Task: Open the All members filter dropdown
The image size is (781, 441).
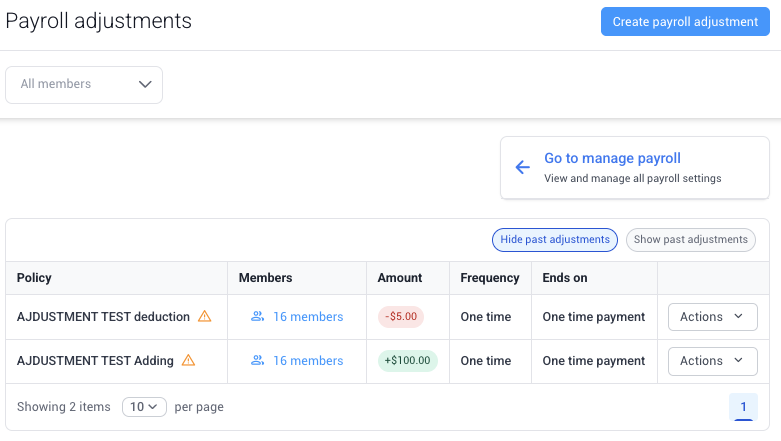Action: [84, 85]
